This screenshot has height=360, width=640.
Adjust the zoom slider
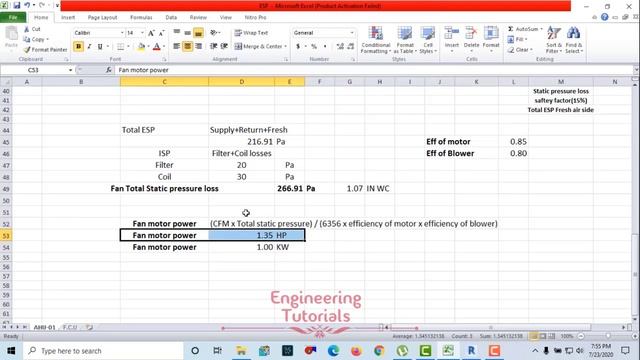coord(608,336)
